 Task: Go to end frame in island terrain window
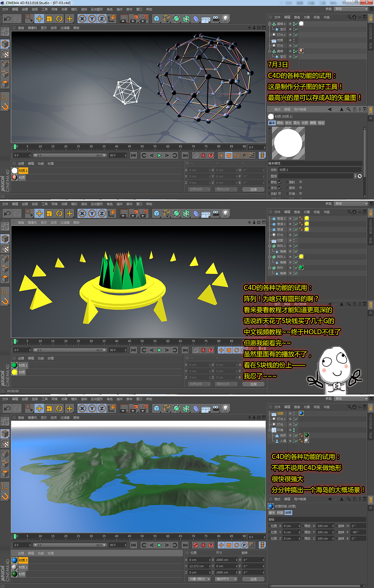point(185,545)
